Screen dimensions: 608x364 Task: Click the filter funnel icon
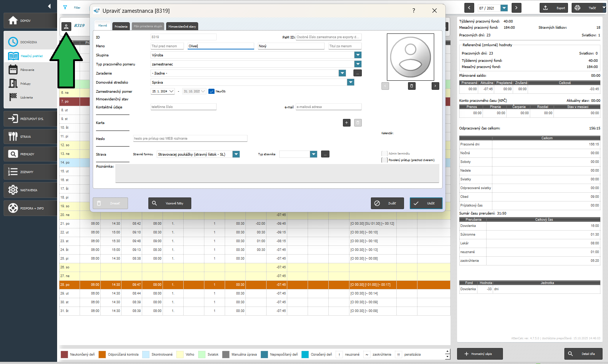65,7
